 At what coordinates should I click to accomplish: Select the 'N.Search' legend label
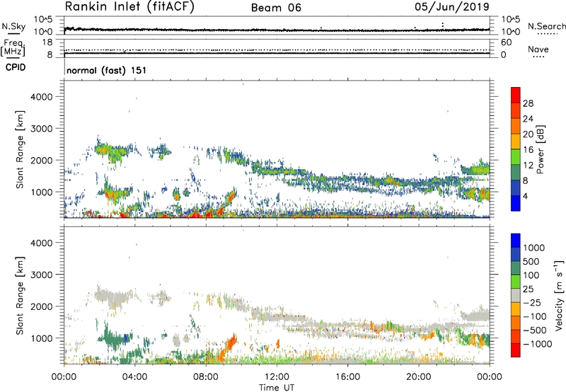click(x=546, y=26)
